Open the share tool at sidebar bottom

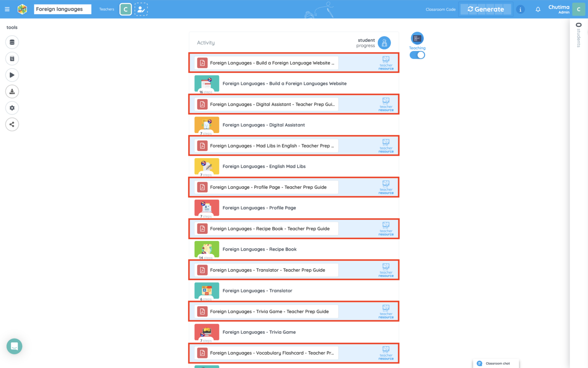pyautogui.click(x=12, y=124)
